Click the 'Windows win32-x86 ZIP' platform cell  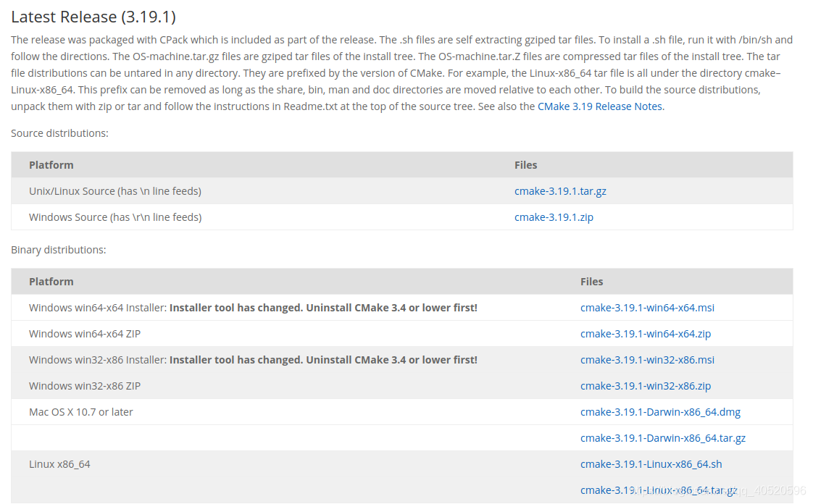(85, 386)
